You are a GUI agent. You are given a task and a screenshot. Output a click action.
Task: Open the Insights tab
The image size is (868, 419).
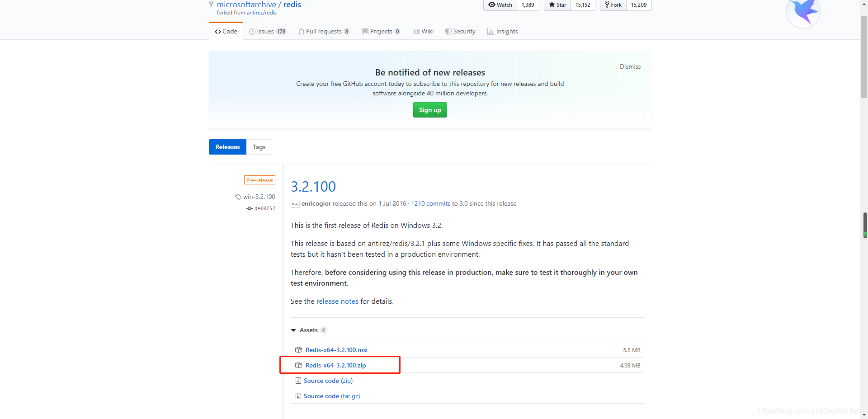pyautogui.click(x=503, y=31)
